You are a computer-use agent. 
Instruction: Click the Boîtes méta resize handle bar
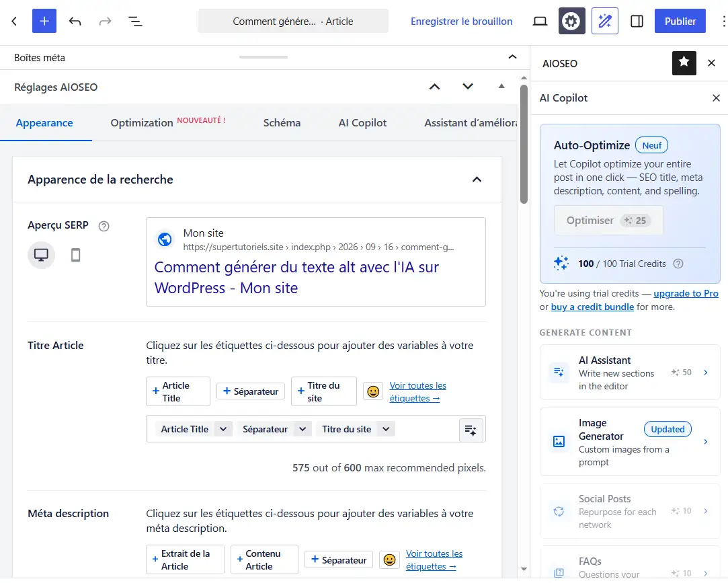[x=264, y=57]
